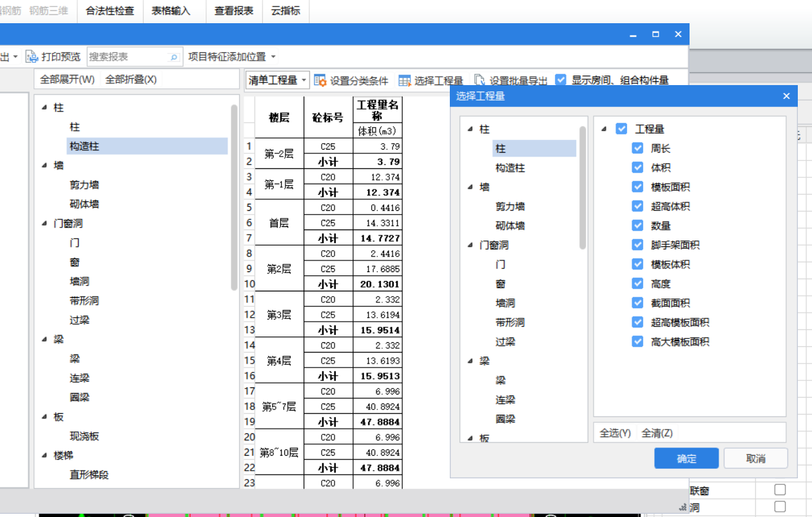Image resolution: width=812 pixels, height=517 pixels.
Task: Open the 钢筋三维 menu item
Action: (x=49, y=11)
